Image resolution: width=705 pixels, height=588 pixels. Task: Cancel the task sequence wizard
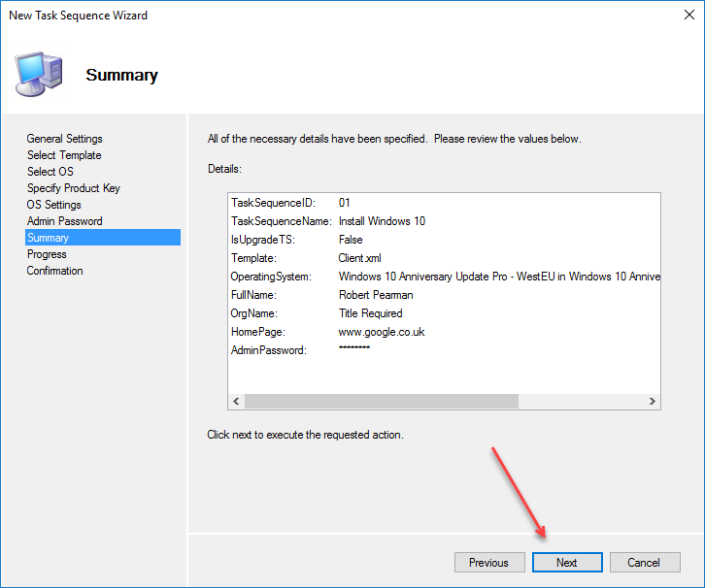click(x=644, y=563)
